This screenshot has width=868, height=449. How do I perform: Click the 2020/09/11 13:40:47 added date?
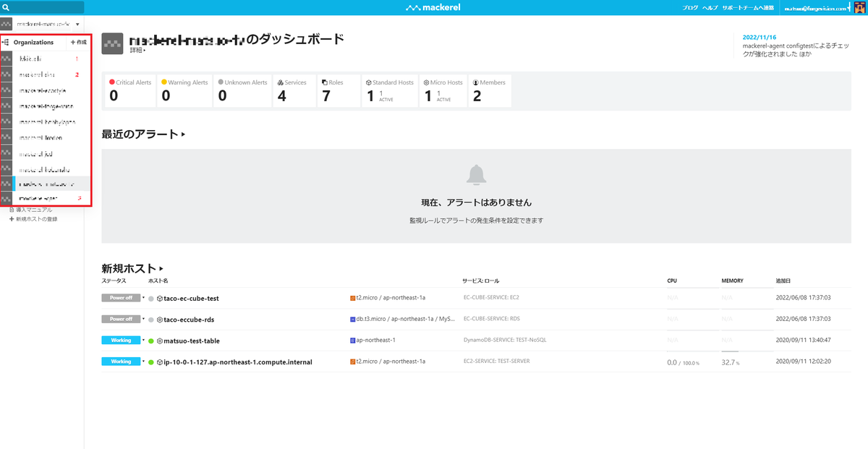[x=803, y=340]
